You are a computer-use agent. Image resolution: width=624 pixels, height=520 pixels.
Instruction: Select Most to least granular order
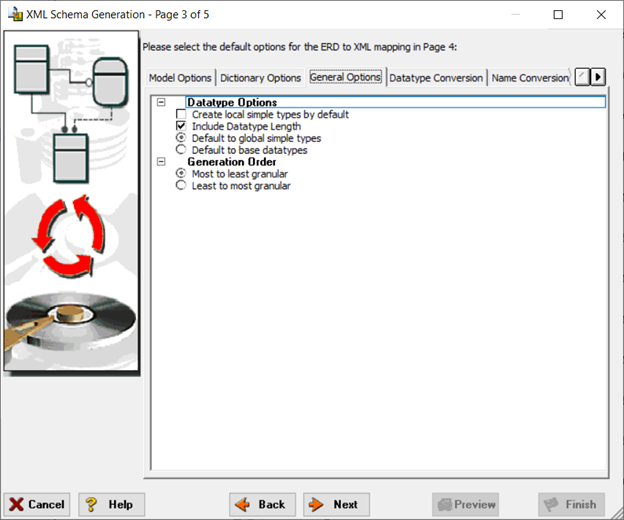(181, 173)
